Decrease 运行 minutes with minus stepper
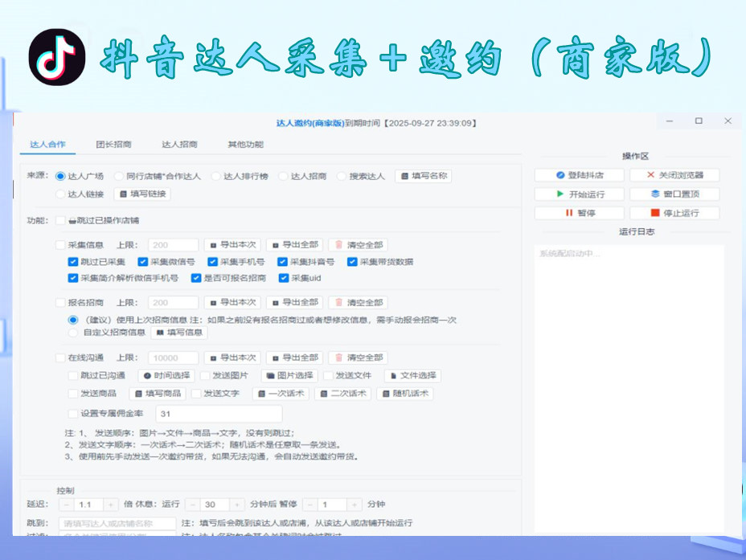The width and height of the screenshot is (746, 560). [x=192, y=505]
